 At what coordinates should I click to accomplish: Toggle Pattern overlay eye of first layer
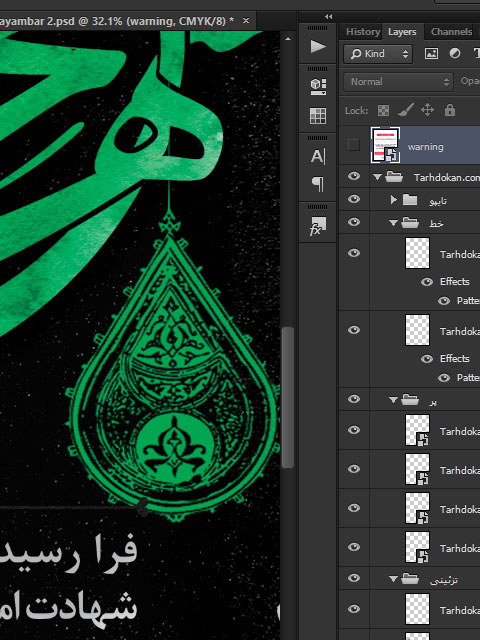(x=444, y=301)
